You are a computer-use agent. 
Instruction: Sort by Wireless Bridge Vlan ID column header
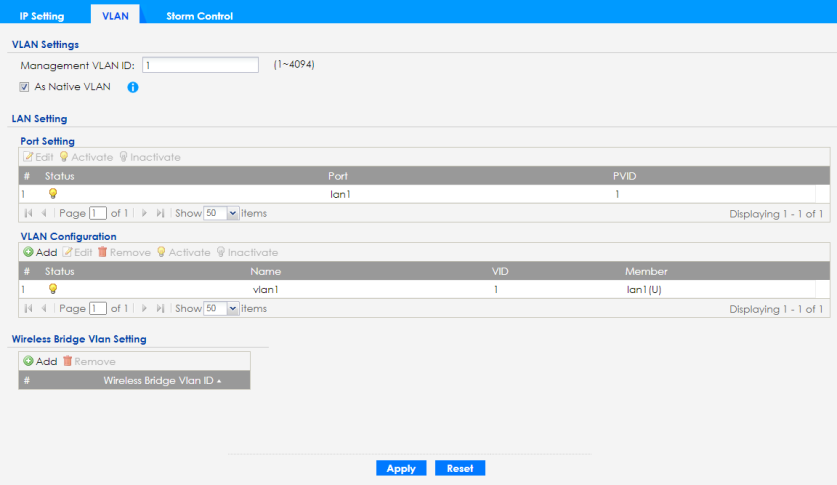159,380
